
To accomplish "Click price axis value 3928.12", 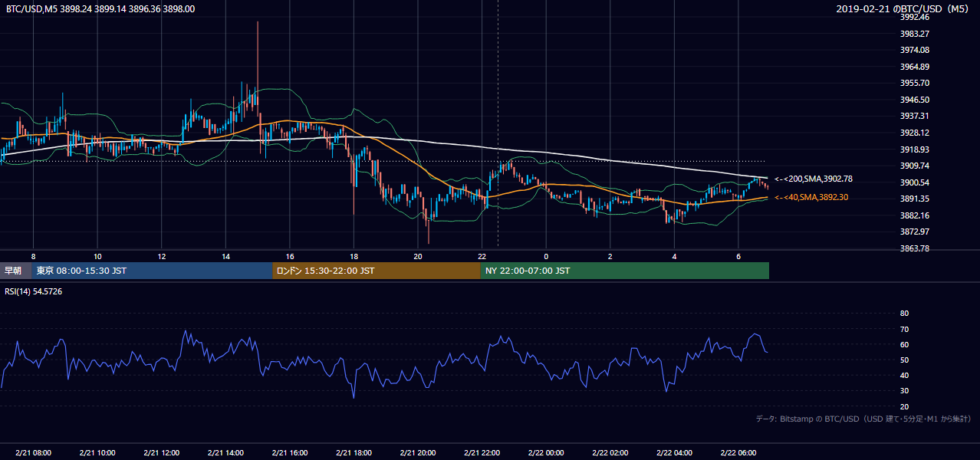I will [x=915, y=133].
